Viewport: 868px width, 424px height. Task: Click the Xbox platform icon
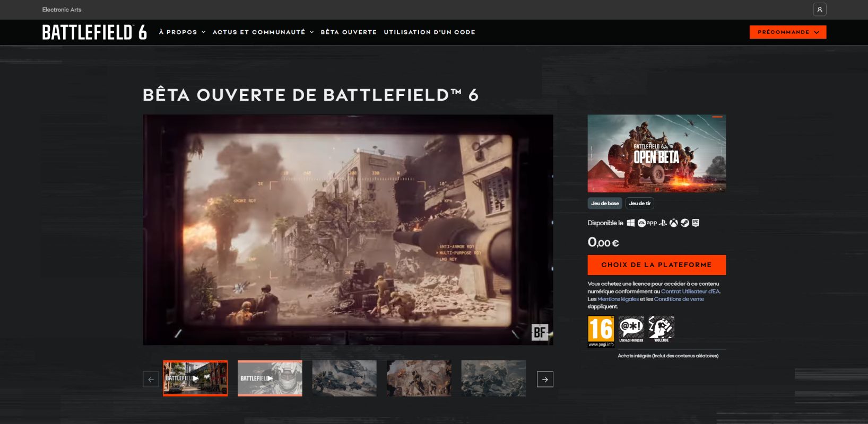(x=674, y=223)
